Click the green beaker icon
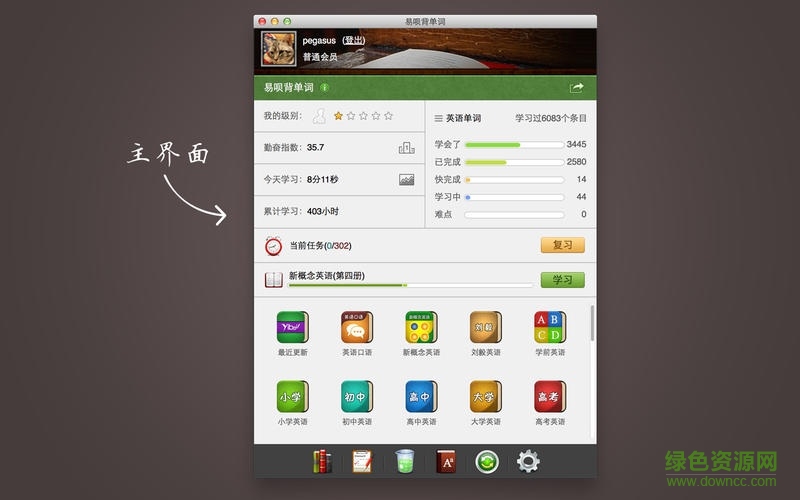This screenshot has width=800, height=500. [404, 461]
